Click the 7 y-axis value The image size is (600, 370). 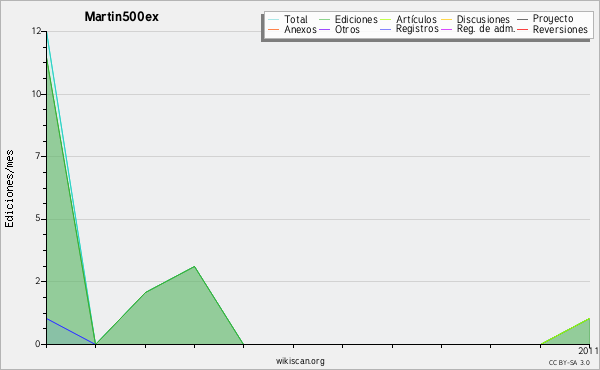click(38, 156)
